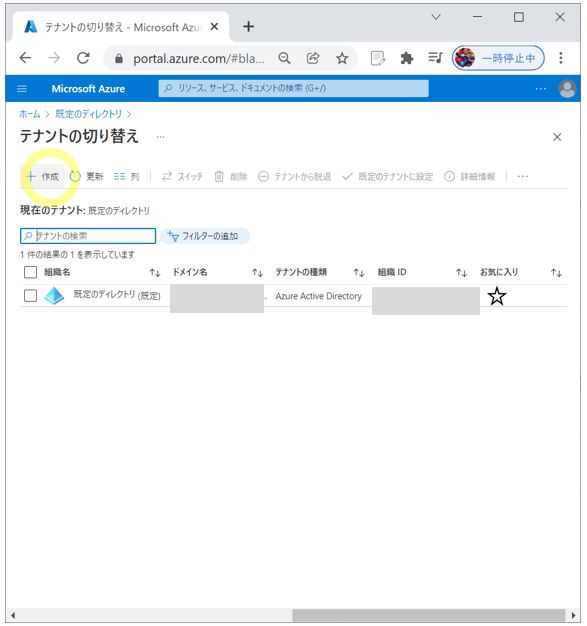Click the 一時停止中 profile button
The image size is (587, 626).
498,58
